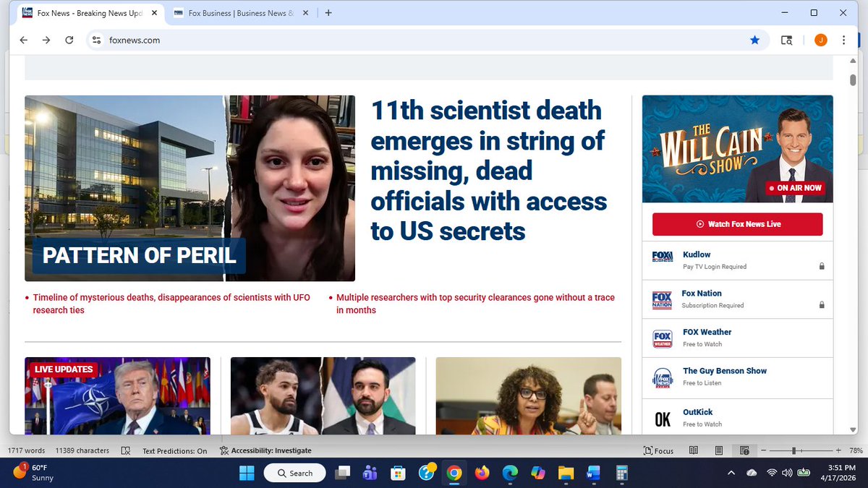The width and height of the screenshot is (868, 488).
Task: Open FOX Weather listing
Action: click(x=737, y=338)
